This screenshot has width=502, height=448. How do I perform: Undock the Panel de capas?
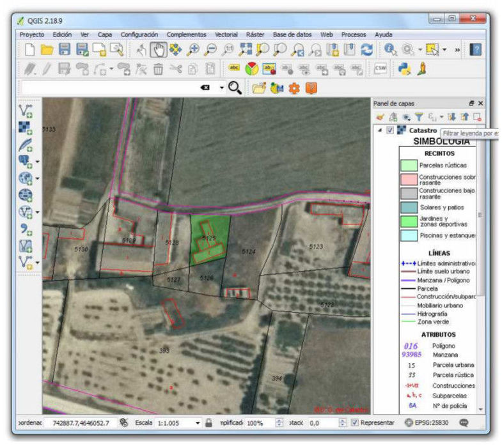pos(471,104)
